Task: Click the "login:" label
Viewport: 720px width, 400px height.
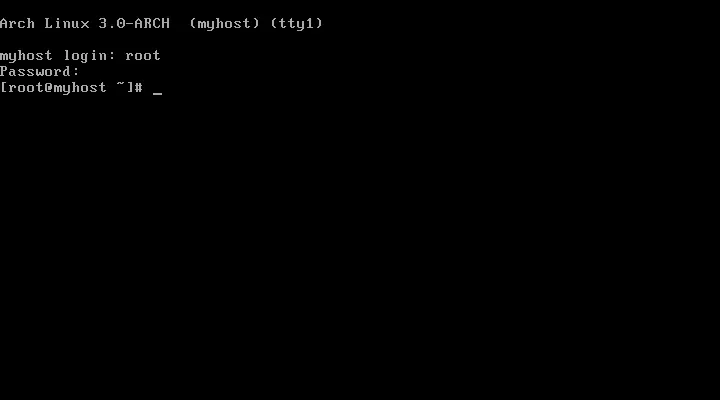Action: tap(89, 56)
